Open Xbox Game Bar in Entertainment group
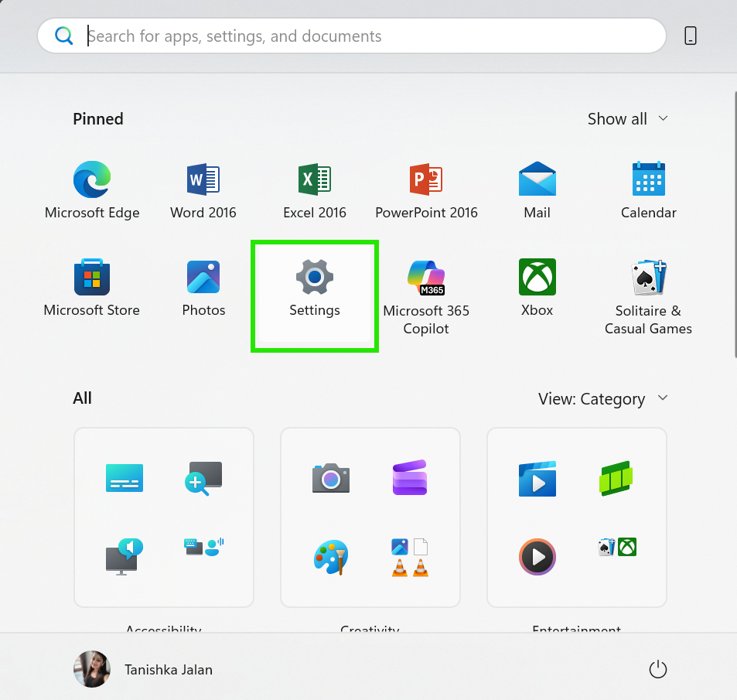Screen dimensions: 737x700 pos(616,478)
